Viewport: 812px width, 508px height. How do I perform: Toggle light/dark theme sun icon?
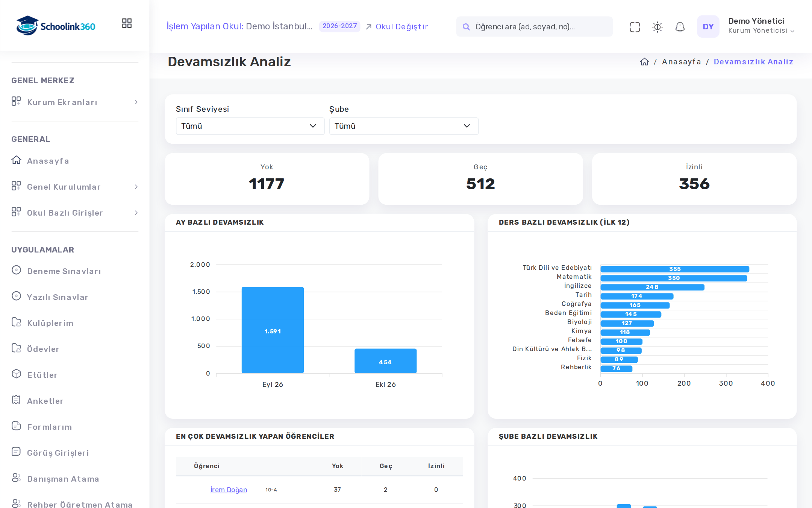(x=657, y=27)
